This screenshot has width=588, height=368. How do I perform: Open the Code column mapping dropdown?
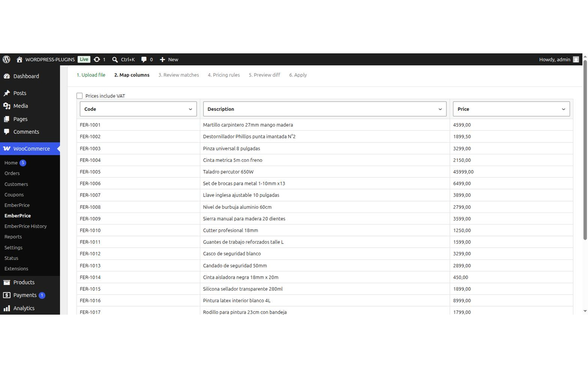click(138, 109)
